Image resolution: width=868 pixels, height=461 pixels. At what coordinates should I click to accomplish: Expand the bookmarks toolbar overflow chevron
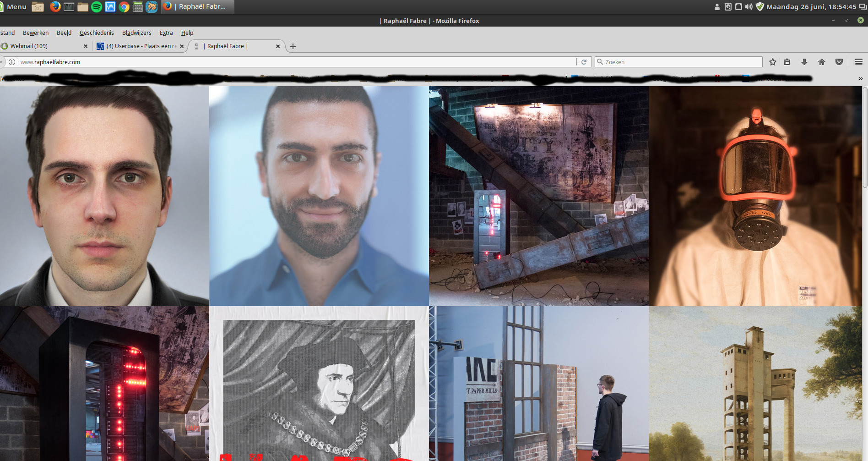pos(861,78)
